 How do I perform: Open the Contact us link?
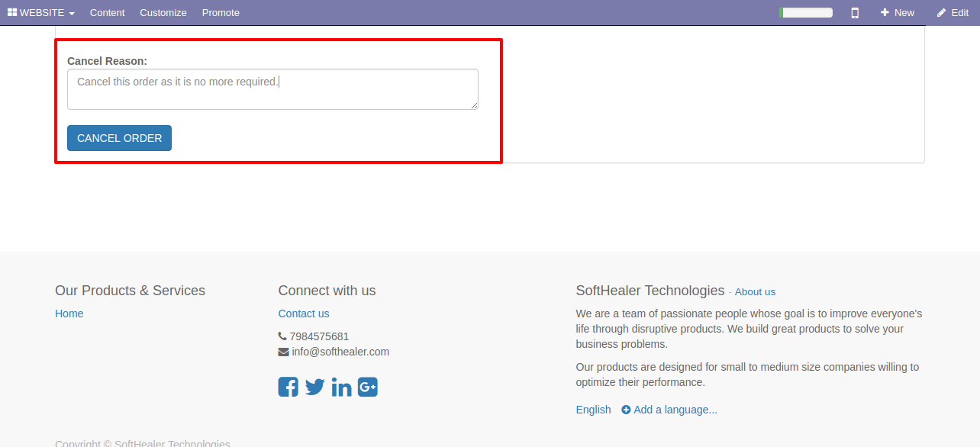tap(304, 314)
